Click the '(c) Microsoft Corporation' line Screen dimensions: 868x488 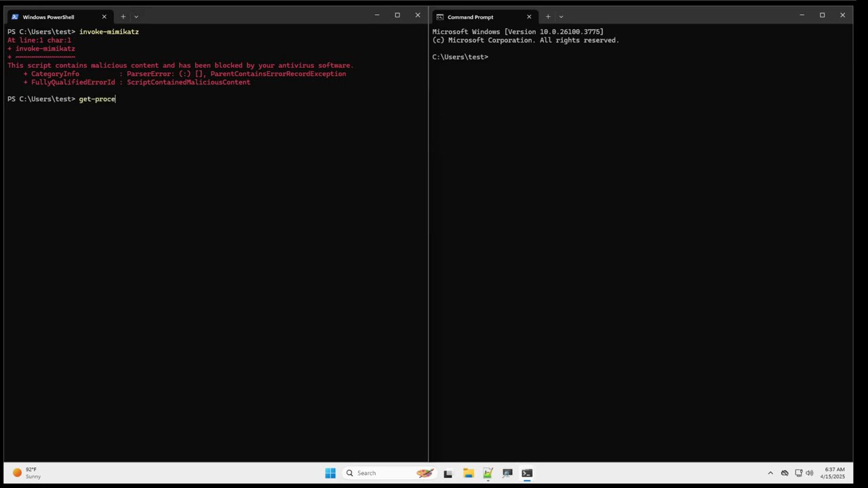[x=526, y=40]
